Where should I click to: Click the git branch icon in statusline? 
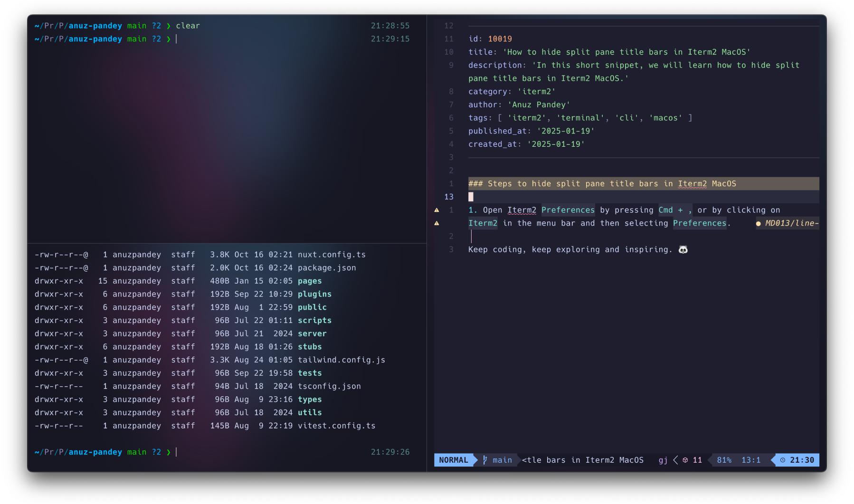485,460
